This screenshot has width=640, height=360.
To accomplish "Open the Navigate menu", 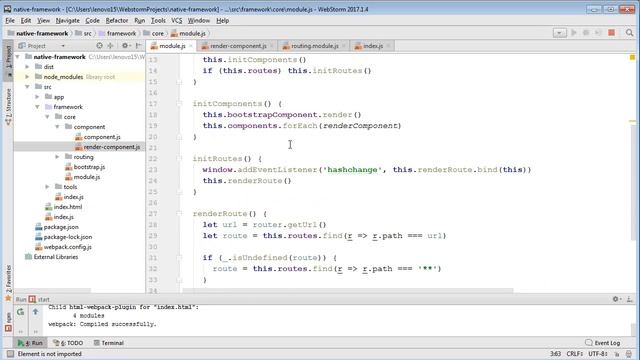I will coord(67,20).
